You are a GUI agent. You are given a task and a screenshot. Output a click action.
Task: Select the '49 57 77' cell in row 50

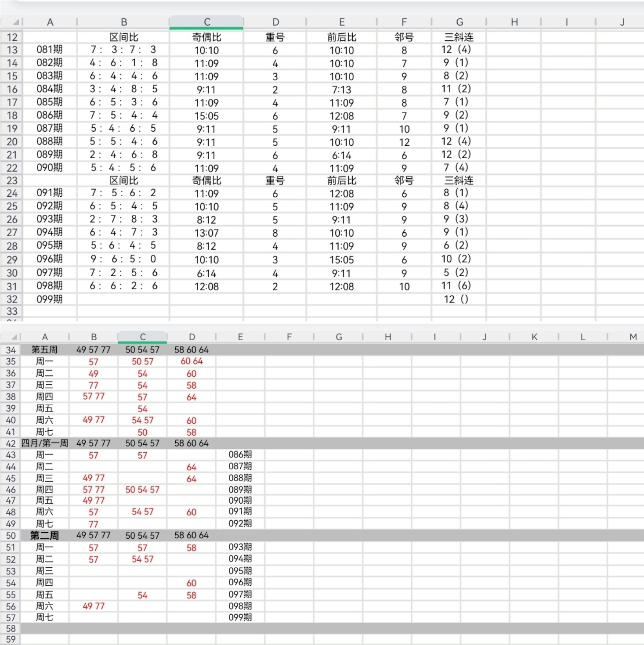pos(94,536)
